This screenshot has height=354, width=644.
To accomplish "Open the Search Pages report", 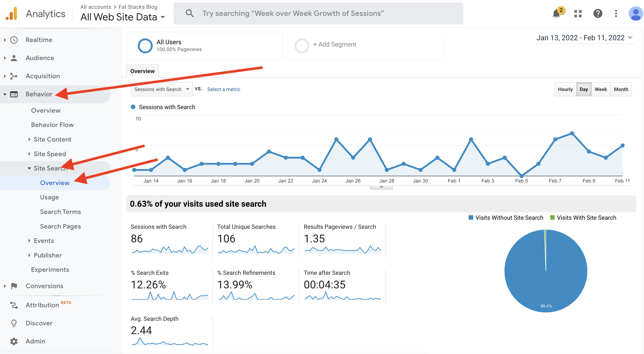I will tap(60, 226).
